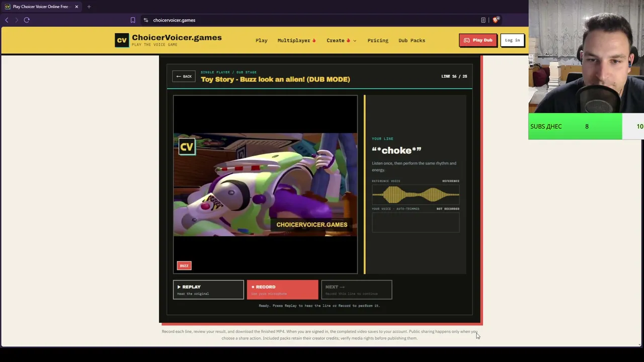Bookmark this page using the bookmark icon
The height and width of the screenshot is (362, 644).
pyautogui.click(x=133, y=20)
